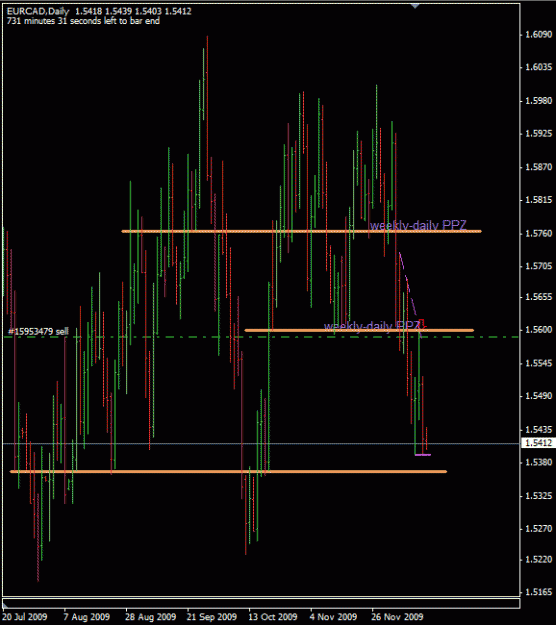The image size is (556, 625).
Task: Click the 1.5490 price axis label
Action: [538, 396]
